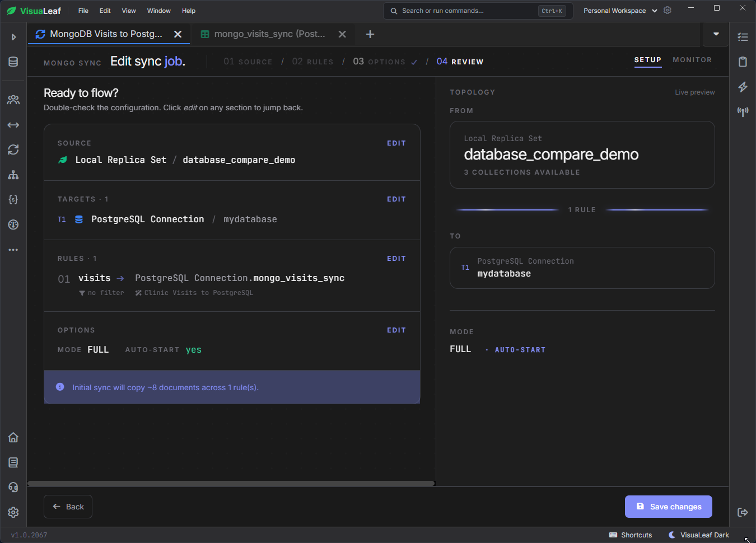Click version v1.0.2067 label

pos(29,535)
